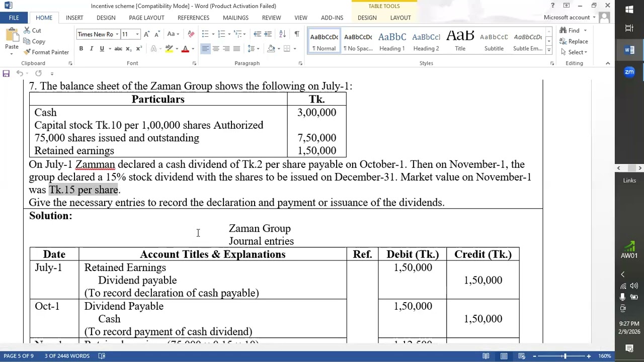Apply the Heading 1 style
This screenshot has width=644, height=362.
click(x=392, y=41)
